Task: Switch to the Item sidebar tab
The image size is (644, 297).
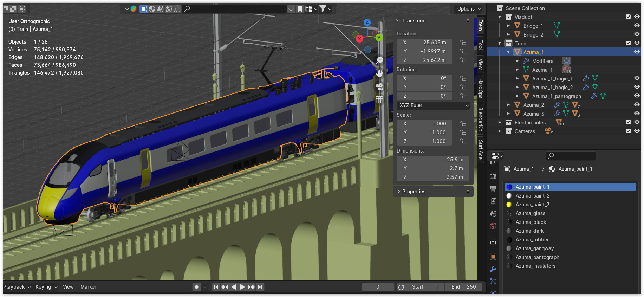Action: (x=480, y=25)
